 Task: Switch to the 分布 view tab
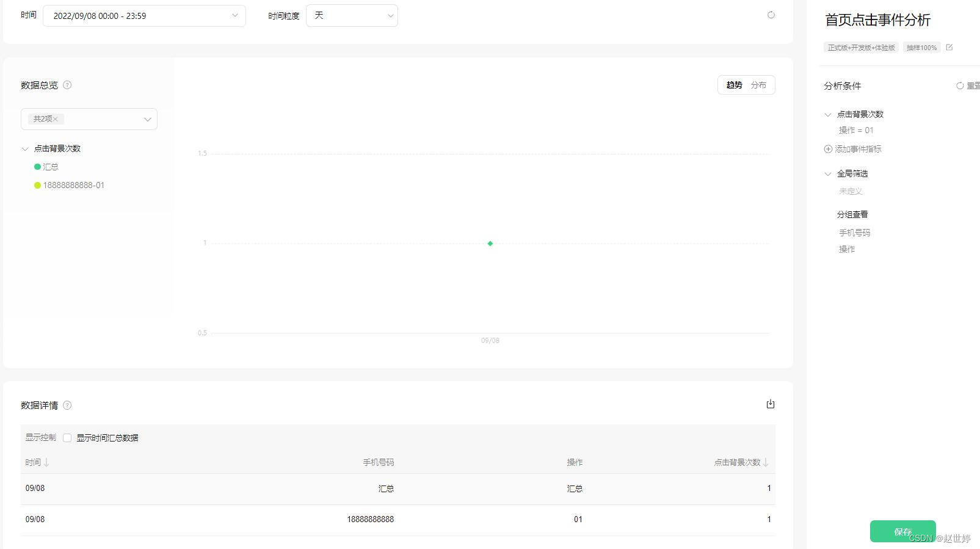pos(758,85)
